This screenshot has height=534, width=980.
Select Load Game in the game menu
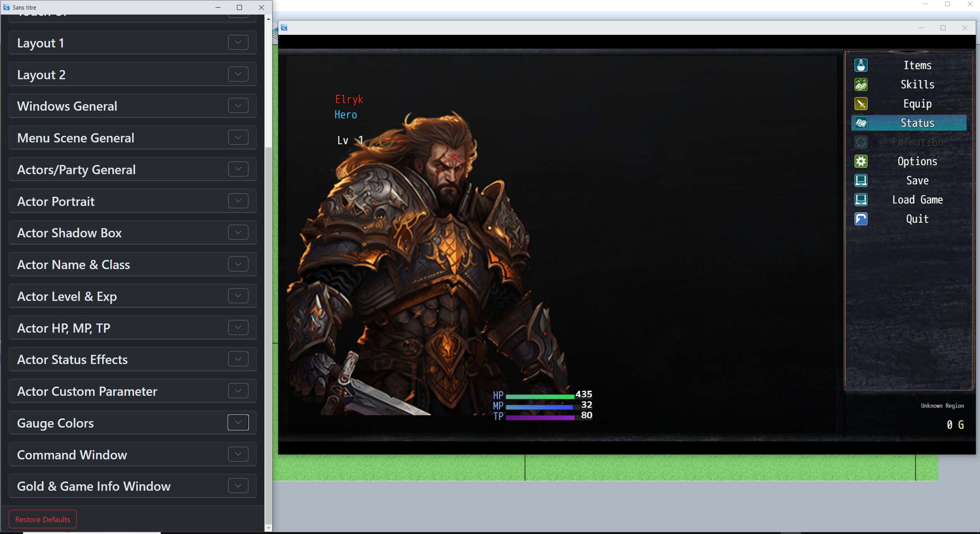click(x=917, y=199)
